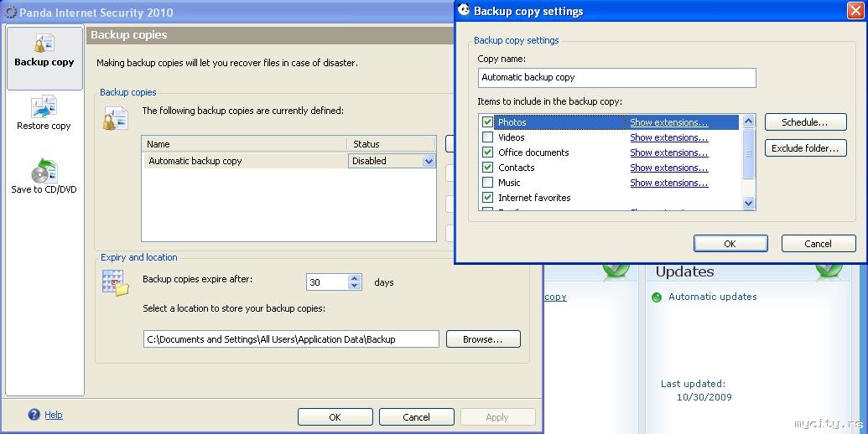Open the Backup copy section icon
The image size is (868, 434).
click(x=44, y=43)
